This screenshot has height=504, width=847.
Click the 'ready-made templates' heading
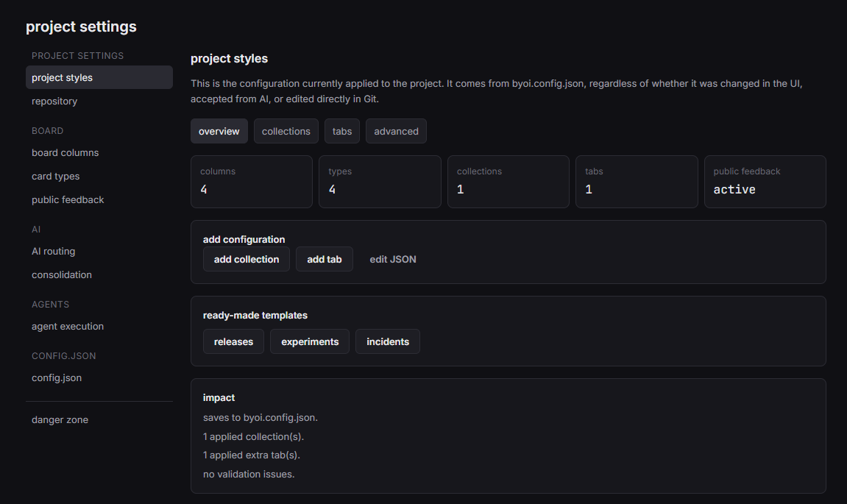coord(255,315)
